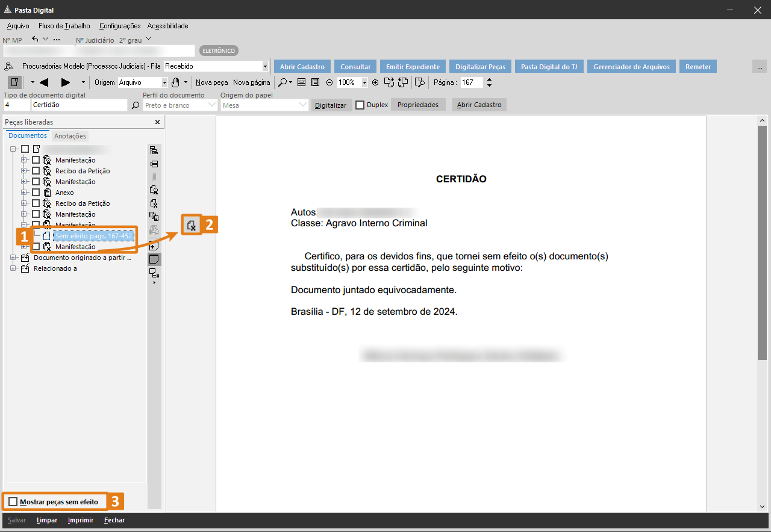Image resolution: width=771 pixels, height=532 pixels.
Task: Open the Configurações menu
Action: tap(120, 26)
